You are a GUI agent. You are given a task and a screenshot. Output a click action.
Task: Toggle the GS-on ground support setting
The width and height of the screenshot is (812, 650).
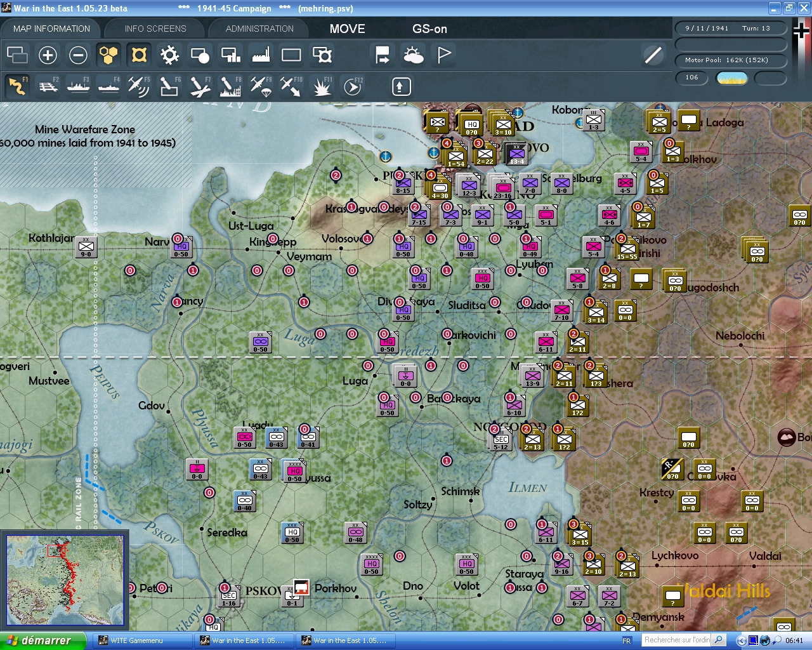click(429, 29)
